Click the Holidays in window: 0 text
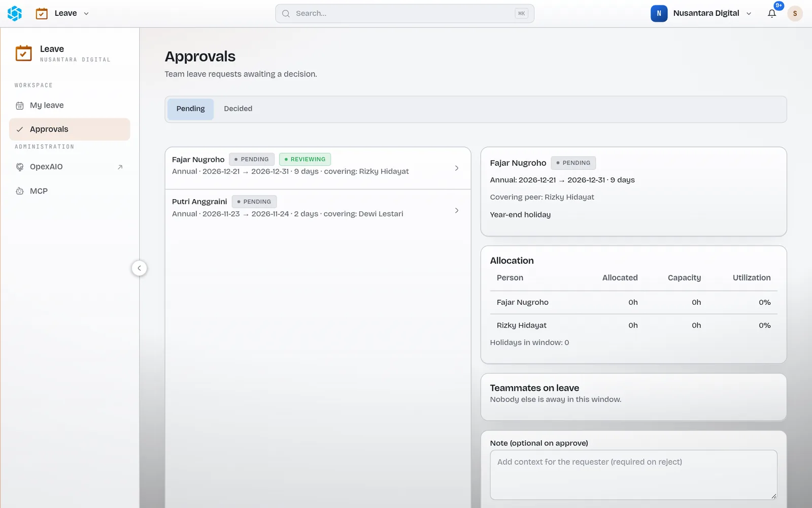The width and height of the screenshot is (812, 508). 529,343
